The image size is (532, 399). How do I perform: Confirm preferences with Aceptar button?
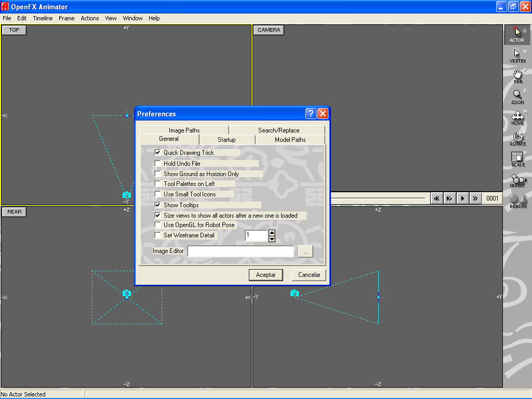pyautogui.click(x=265, y=275)
